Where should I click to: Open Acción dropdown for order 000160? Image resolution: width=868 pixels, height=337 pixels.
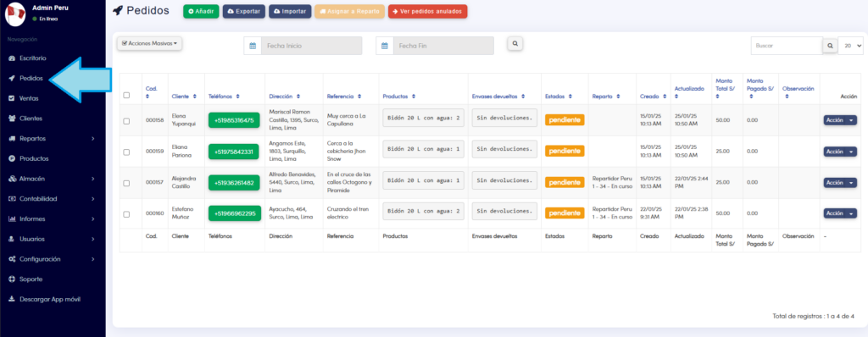[x=840, y=213]
